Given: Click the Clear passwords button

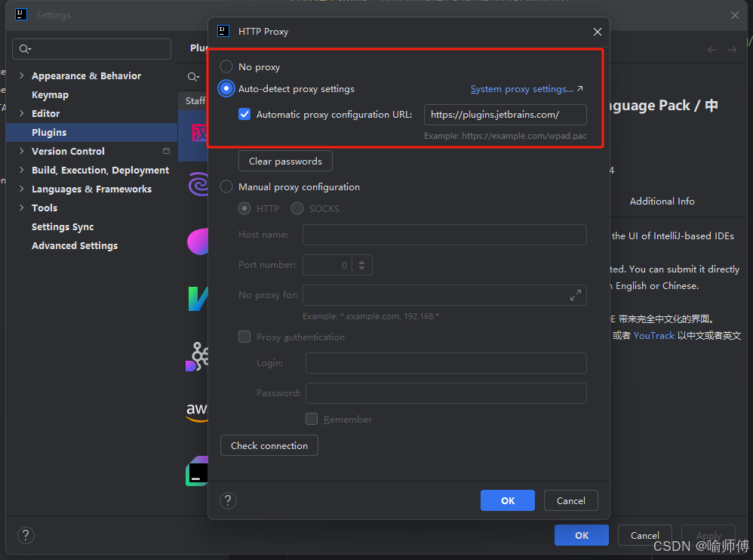Looking at the screenshot, I should pos(285,162).
